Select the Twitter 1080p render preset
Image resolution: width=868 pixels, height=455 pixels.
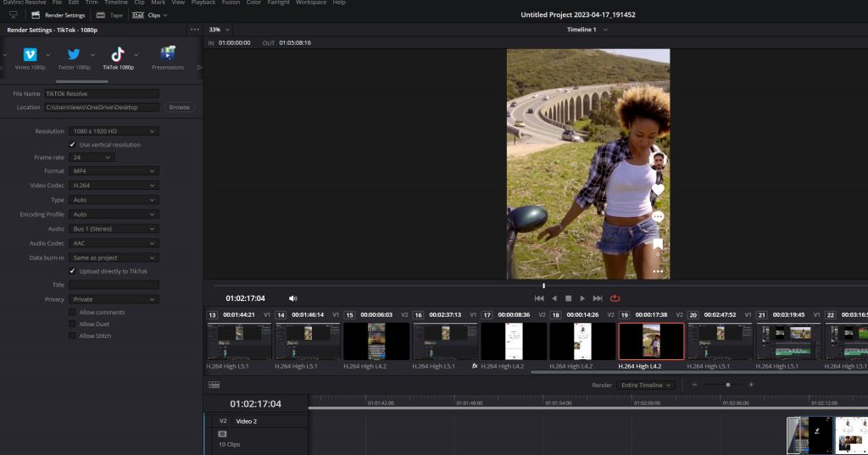click(x=74, y=58)
